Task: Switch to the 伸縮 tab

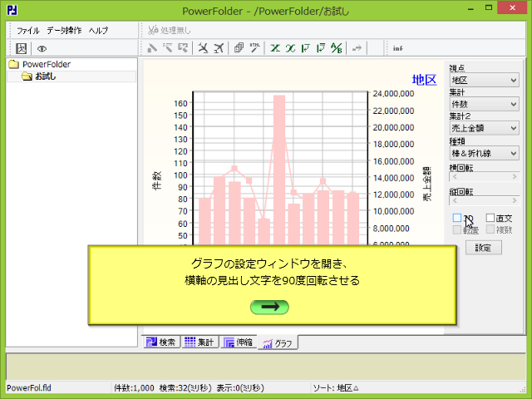Action: pos(239,342)
